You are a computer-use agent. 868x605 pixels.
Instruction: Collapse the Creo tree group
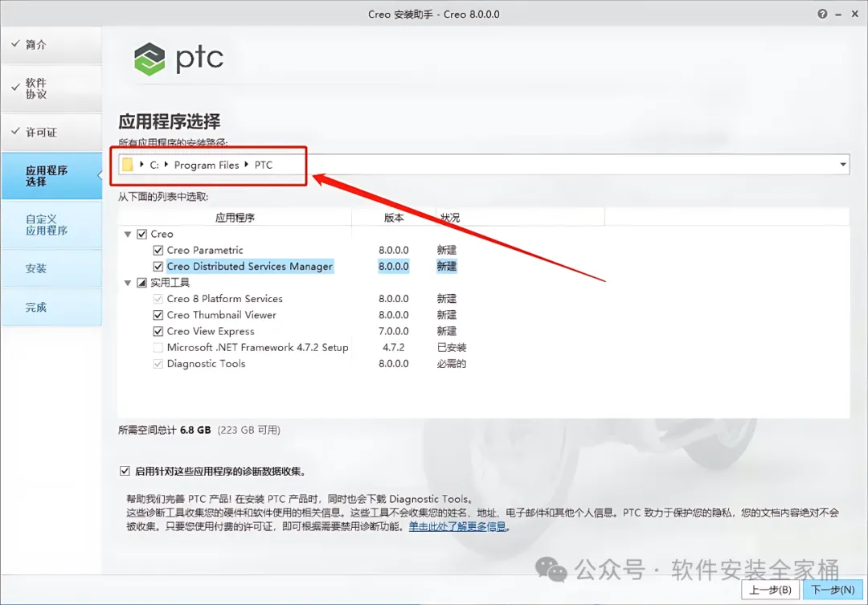coord(128,234)
